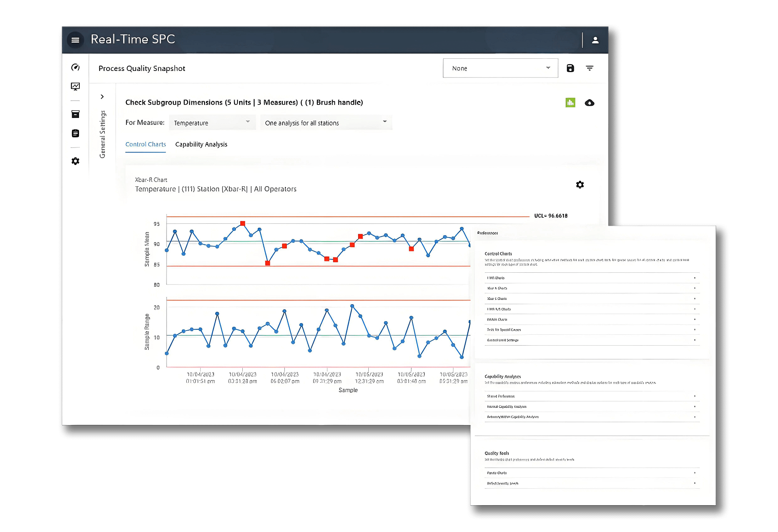Click the archive box icon in the sidebar
The height and width of the screenshot is (532, 778).
[75, 114]
